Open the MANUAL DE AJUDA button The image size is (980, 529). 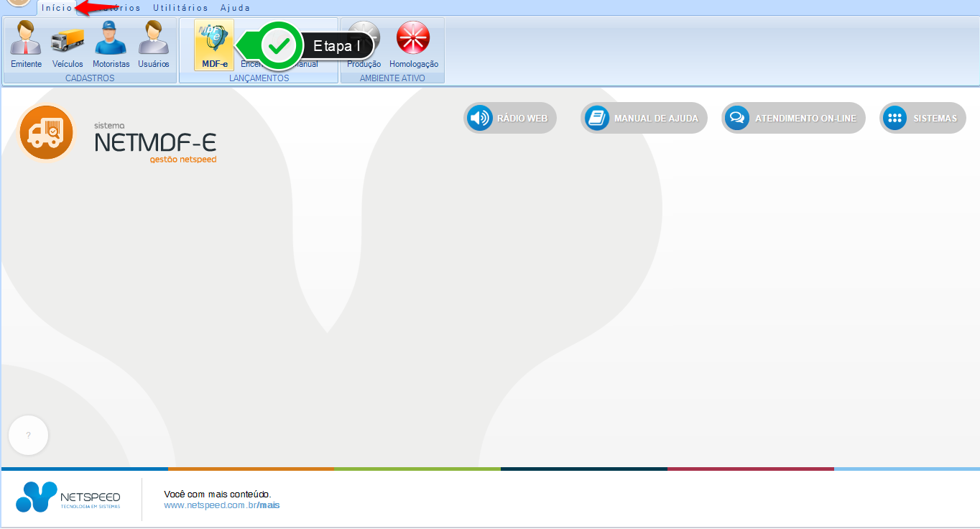[x=644, y=118]
